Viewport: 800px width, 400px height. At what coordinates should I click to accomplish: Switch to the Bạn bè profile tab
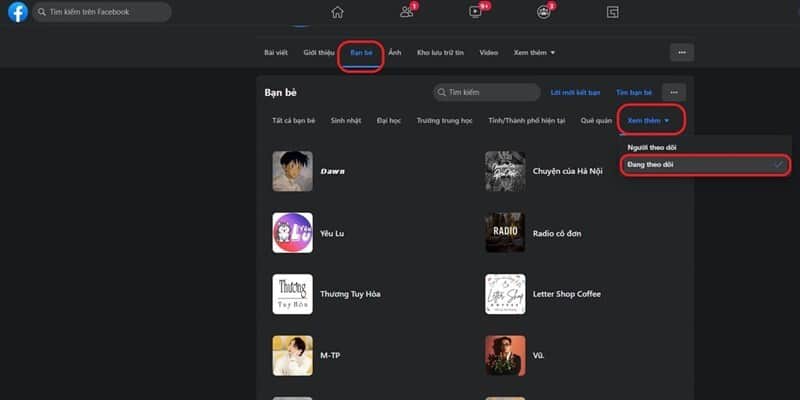(360, 52)
